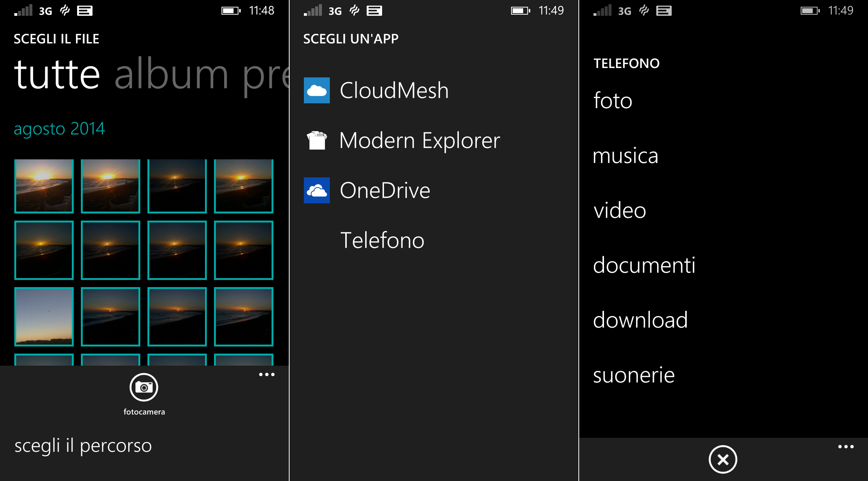Choose the OneDrive cloud icon
The image size is (868, 481).
click(317, 190)
